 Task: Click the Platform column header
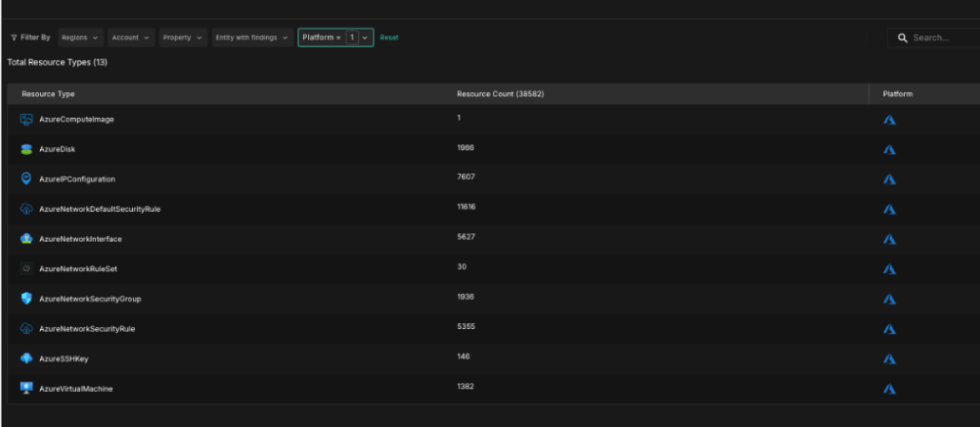(x=897, y=94)
